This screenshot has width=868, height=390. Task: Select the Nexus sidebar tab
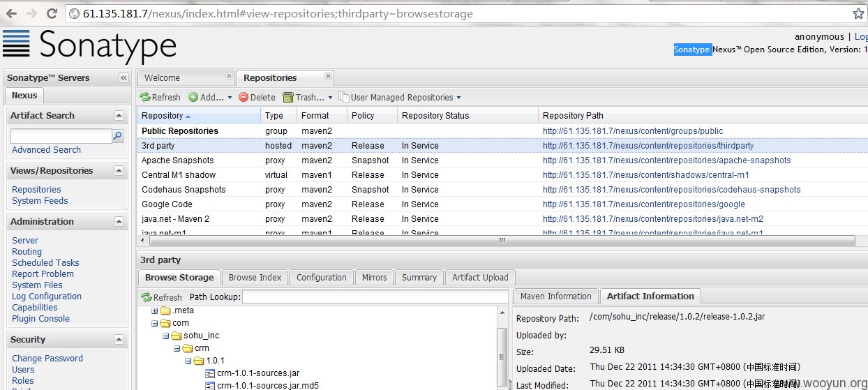click(x=24, y=95)
